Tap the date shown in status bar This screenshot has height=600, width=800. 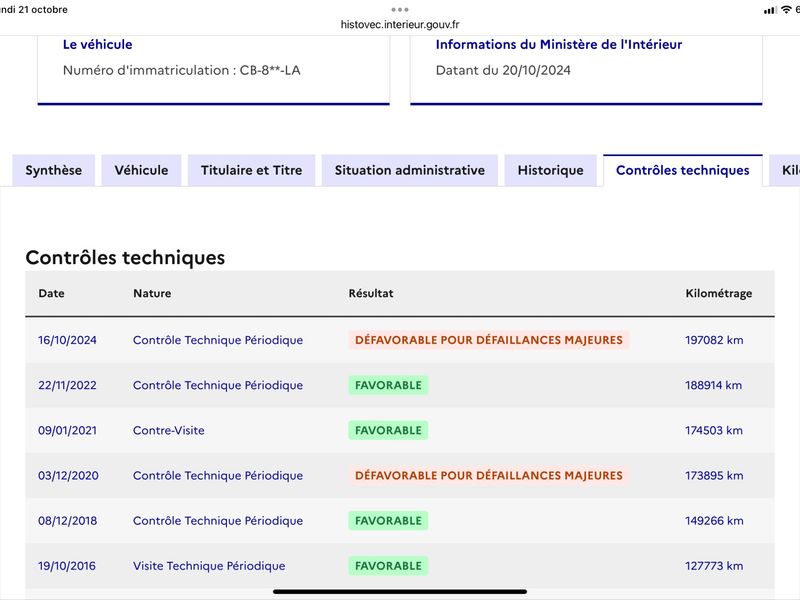(34, 10)
